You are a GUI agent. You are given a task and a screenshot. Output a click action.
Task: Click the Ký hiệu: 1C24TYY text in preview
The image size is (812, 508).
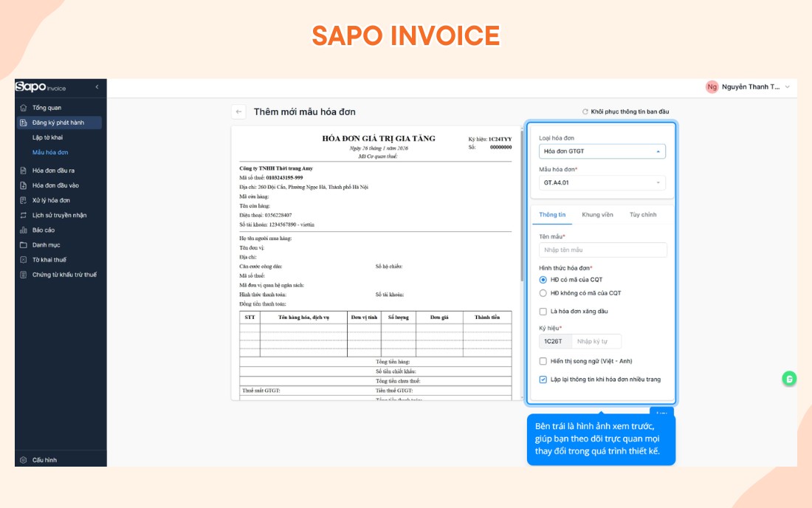tap(490, 140)
